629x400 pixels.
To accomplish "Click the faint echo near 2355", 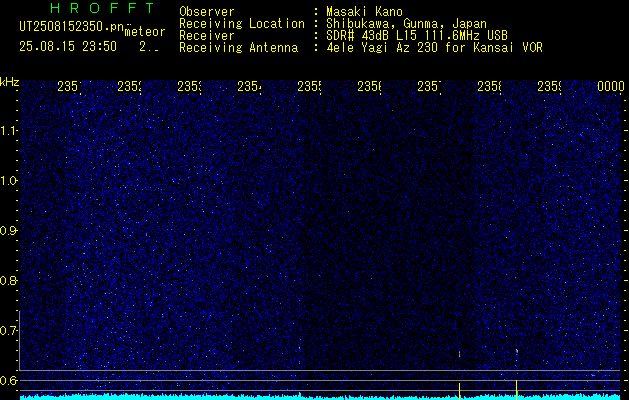I will click(x=299, y=347).
